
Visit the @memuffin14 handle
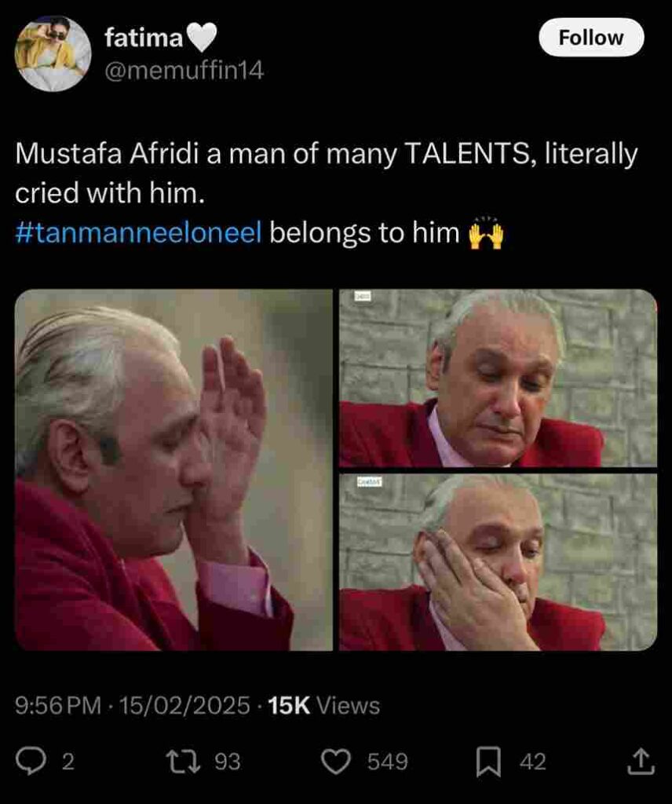click(x=184, y=70)
